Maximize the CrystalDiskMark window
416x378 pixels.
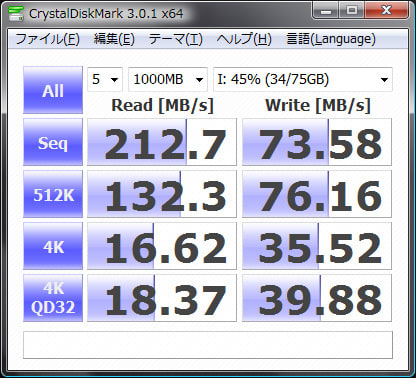[x=352, y=10]
